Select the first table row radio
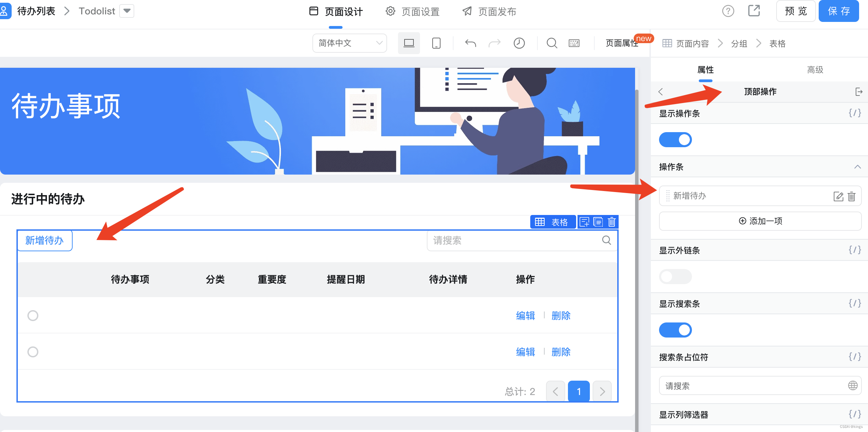This screenshot has width=868, height=432. coord(33,316)
